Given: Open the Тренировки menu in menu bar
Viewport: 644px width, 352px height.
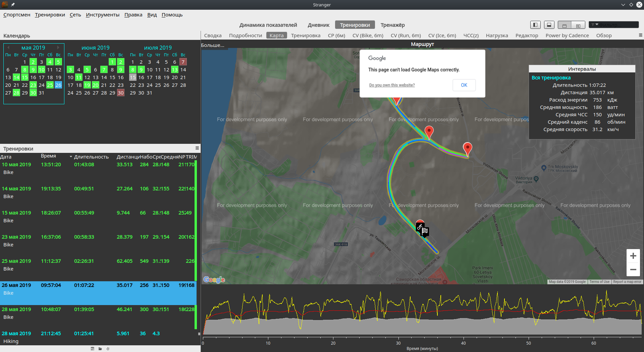Looking at the screenshot, I should [50, 15].
